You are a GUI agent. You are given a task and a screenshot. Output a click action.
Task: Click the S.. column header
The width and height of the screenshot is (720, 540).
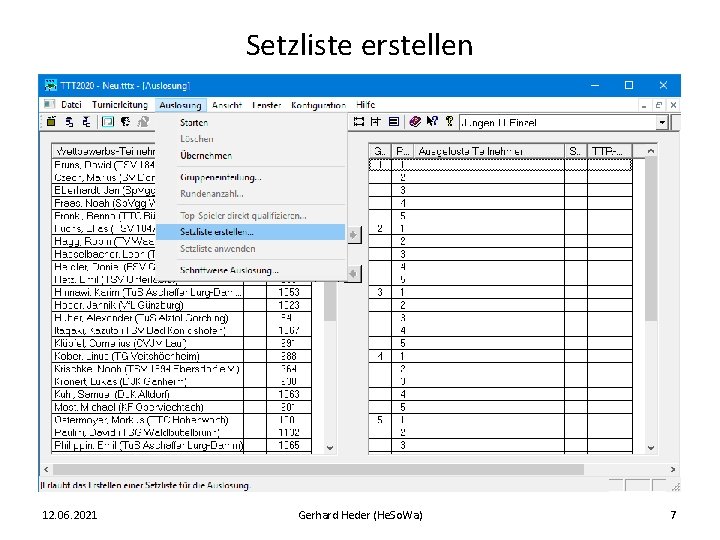coord(575,151)
